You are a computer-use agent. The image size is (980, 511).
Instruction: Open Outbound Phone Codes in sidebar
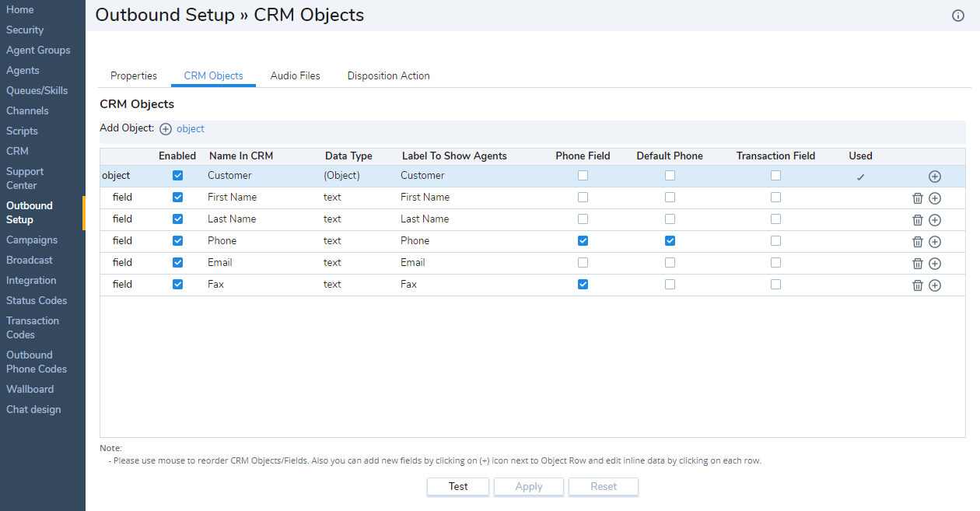[x=37, y=362]
